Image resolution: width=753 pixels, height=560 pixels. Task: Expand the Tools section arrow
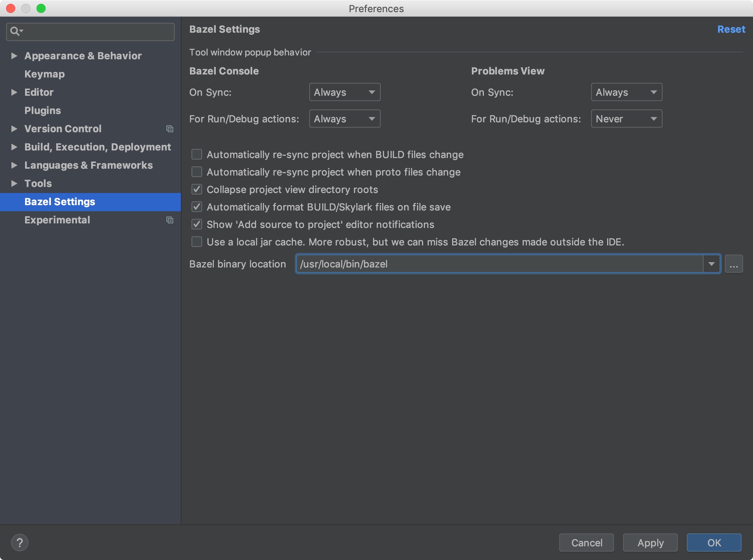14,184
